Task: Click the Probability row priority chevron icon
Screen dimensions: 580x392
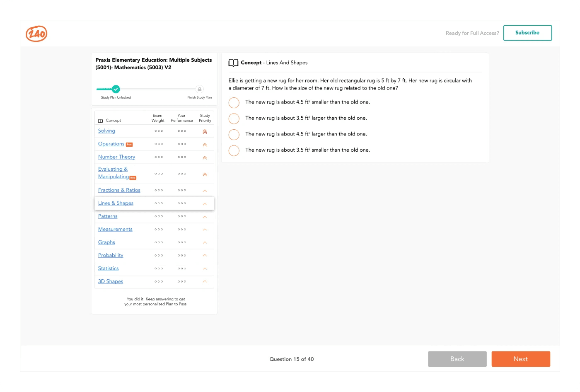Action: 205,255
